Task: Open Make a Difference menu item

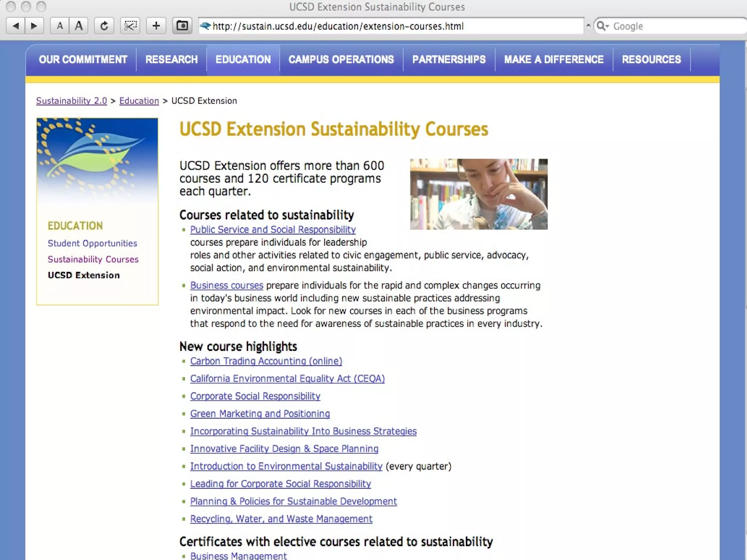Action: click(554, 59)
